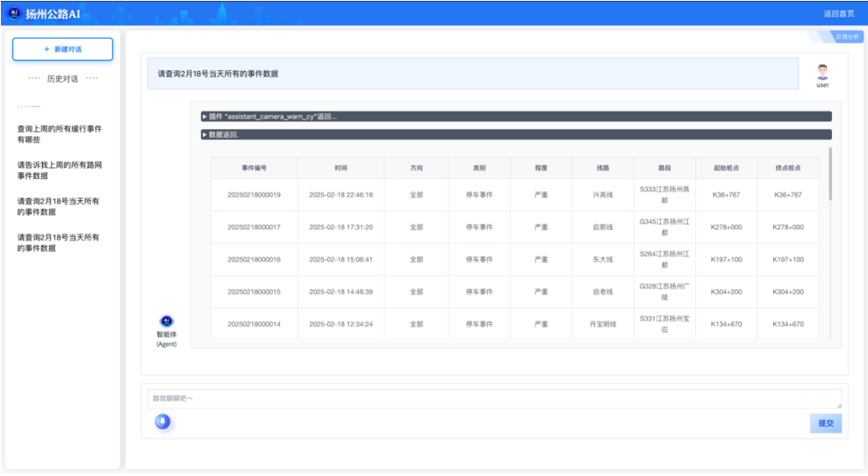
Task: Click the 扬州公路AI logo icon
Action: point(14,13)
